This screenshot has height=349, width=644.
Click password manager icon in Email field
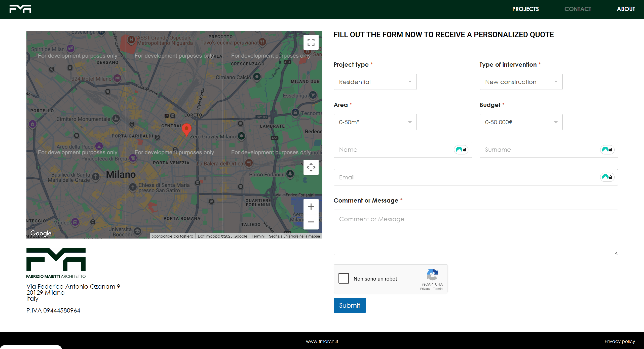(607, 177)
